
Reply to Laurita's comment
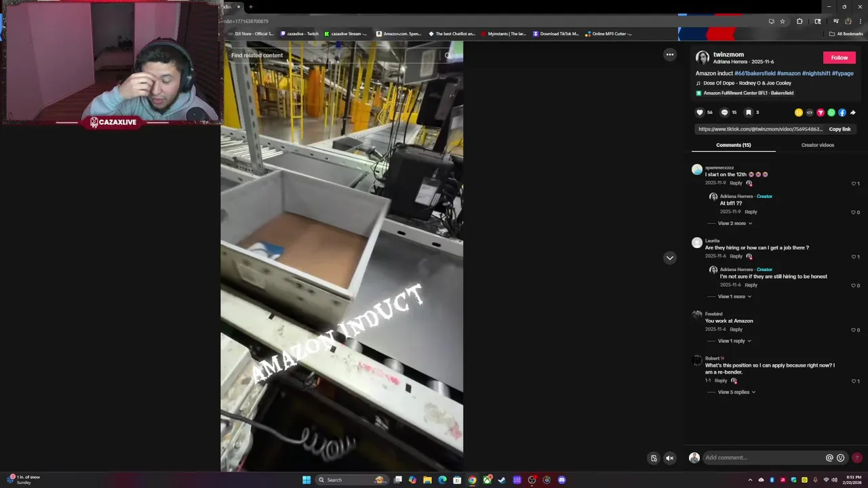tap(736, 256)
